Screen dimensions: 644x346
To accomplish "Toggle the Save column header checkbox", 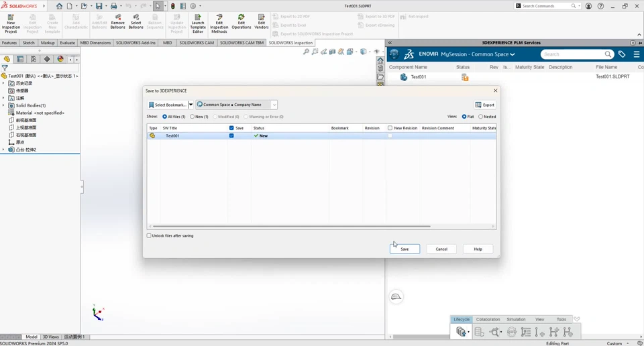I will pos(231,128).
